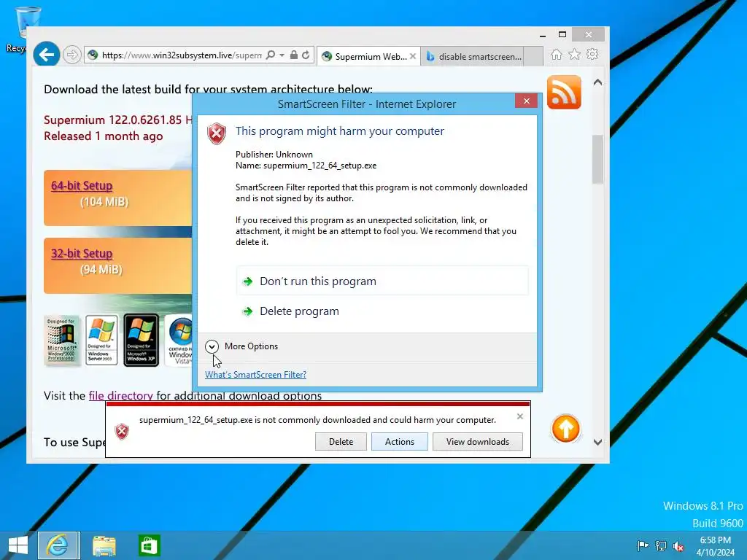Click the search magnifier in address bar

[270, 55]
